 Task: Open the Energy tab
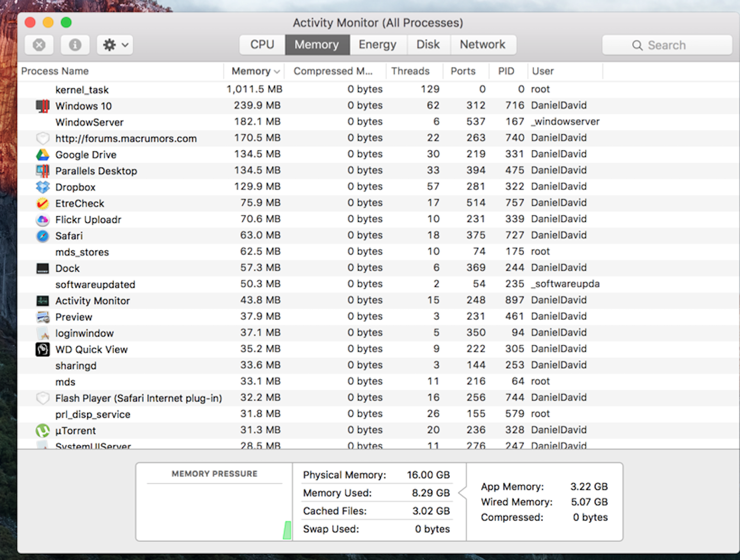[377, 45]
